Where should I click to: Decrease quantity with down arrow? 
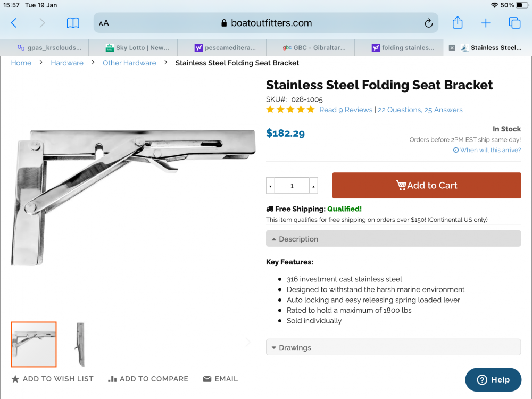270,186
